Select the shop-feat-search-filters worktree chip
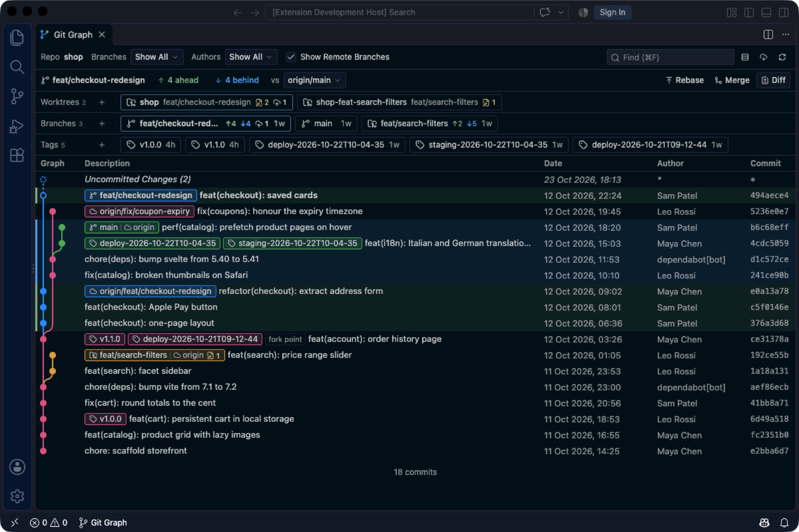 click(399, 102)
